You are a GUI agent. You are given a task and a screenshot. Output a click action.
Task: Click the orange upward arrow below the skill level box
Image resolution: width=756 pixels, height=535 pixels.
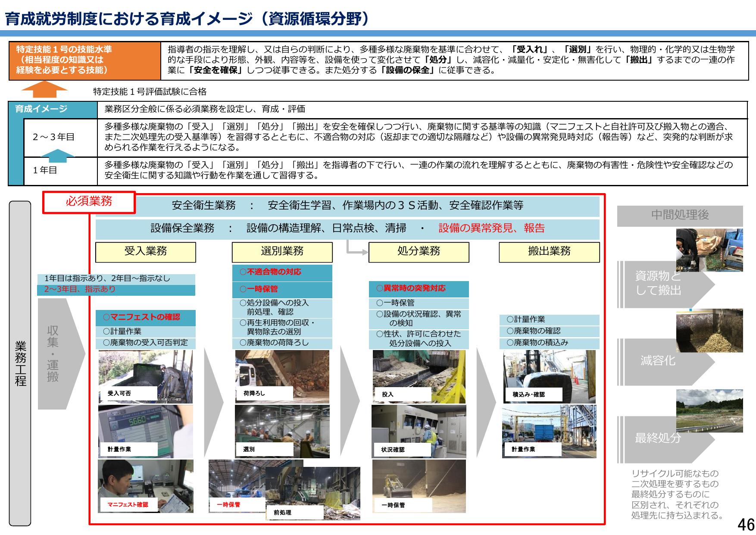44,91
